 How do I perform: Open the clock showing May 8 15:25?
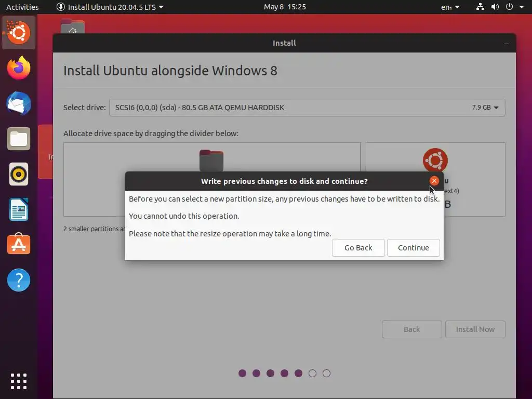click(285, 7)
